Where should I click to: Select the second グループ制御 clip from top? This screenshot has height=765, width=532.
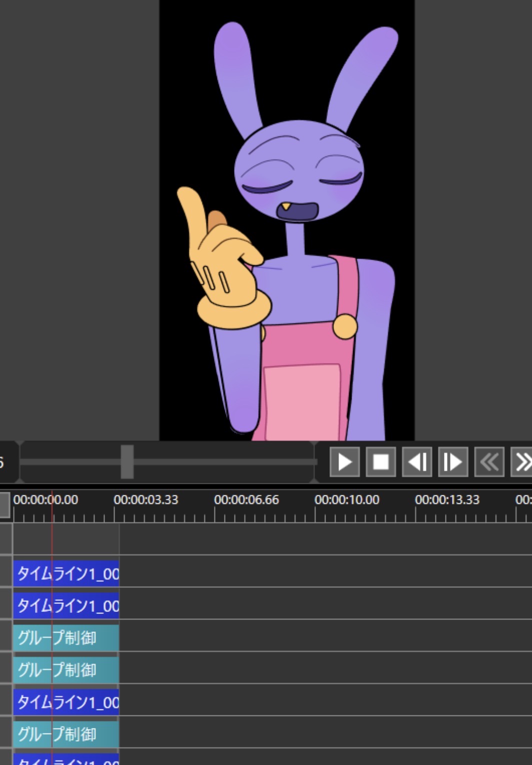[x=66, y=670]
